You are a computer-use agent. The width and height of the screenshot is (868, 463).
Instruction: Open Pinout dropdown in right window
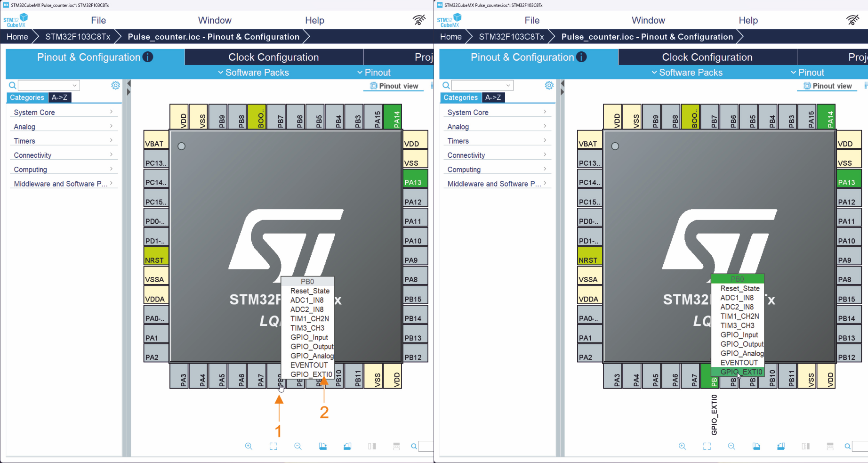pyautogui.click(x=807, y=73)
